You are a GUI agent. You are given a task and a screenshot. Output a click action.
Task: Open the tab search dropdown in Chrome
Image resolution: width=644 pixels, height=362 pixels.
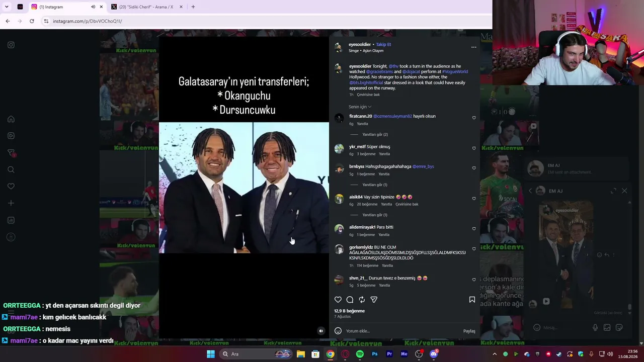coord(8,7)
